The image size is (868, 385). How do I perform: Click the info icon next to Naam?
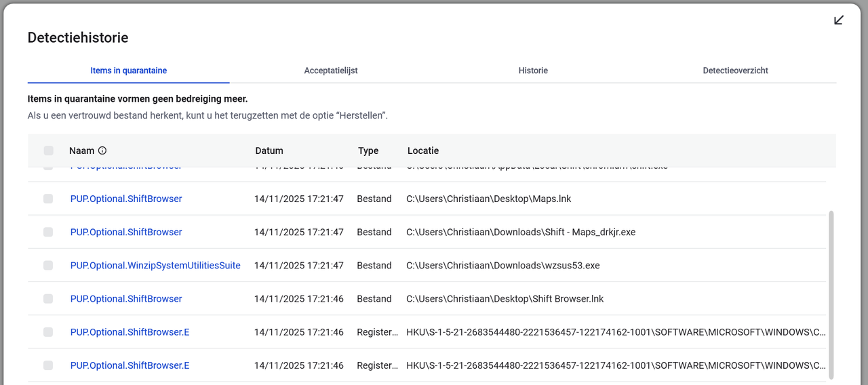pyautogui.click(x=102, y=150)
